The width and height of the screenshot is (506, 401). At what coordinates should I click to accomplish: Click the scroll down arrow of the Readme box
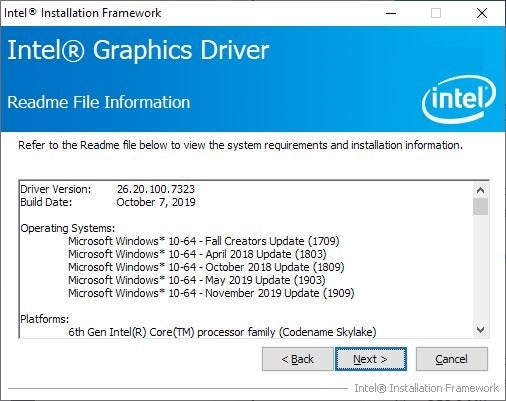pos(480,330)
